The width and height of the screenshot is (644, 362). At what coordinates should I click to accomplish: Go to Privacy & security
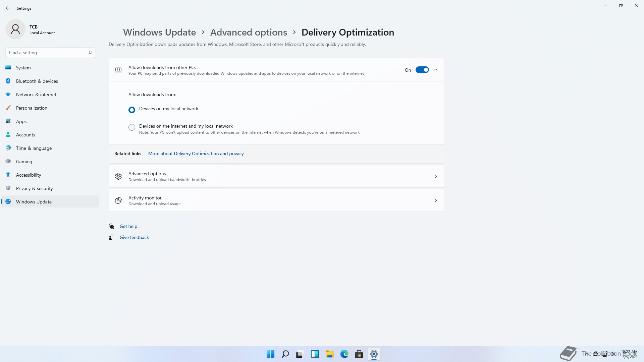(50, 188)
